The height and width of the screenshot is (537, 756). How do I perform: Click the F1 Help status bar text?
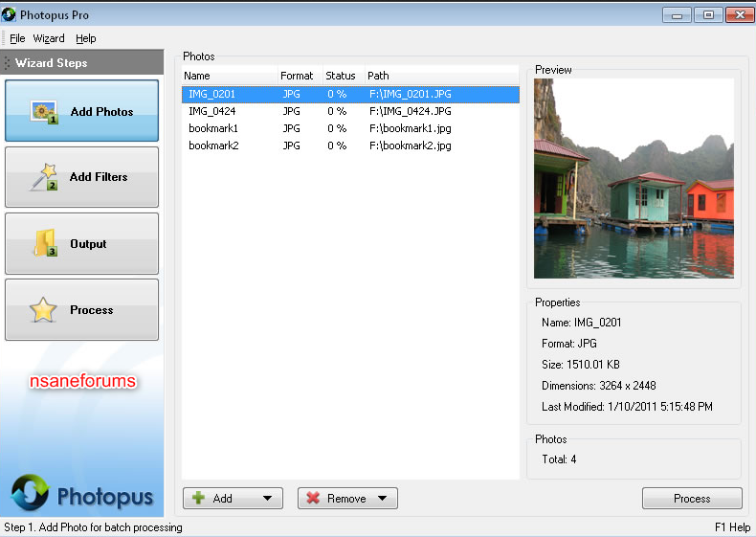click(x=732, y=527)
